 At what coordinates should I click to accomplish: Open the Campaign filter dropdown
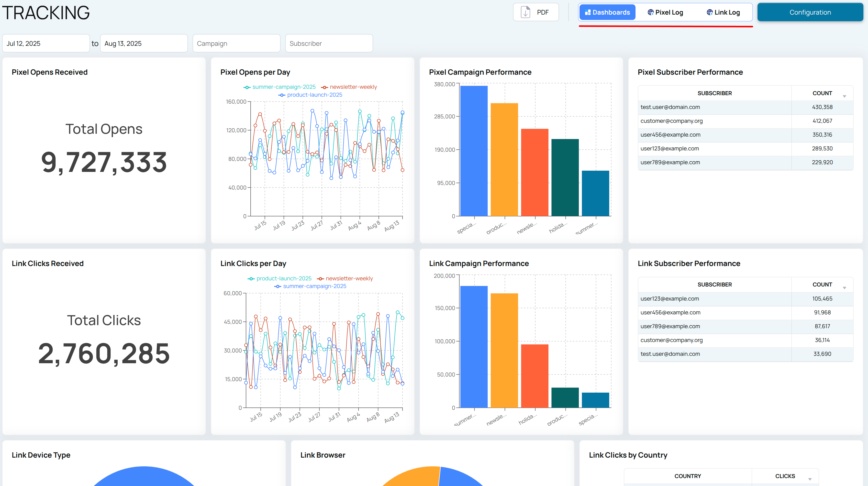tap(236, 43)
